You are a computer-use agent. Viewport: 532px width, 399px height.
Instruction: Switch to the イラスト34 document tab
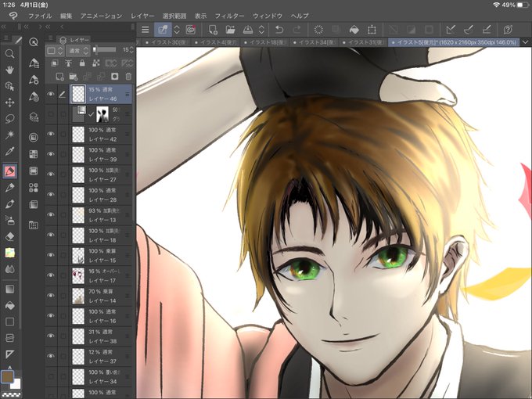[315, 42]
